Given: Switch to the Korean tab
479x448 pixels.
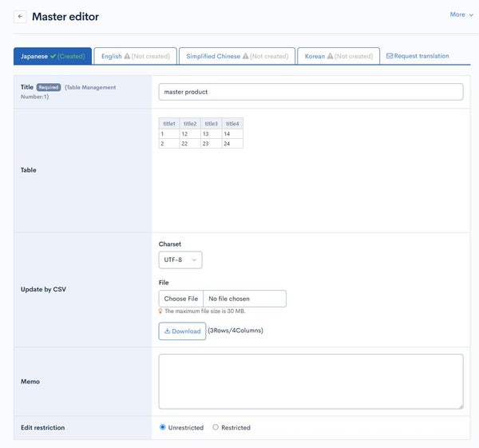Looking at the screenshot, I should click(x=338, y=56).
